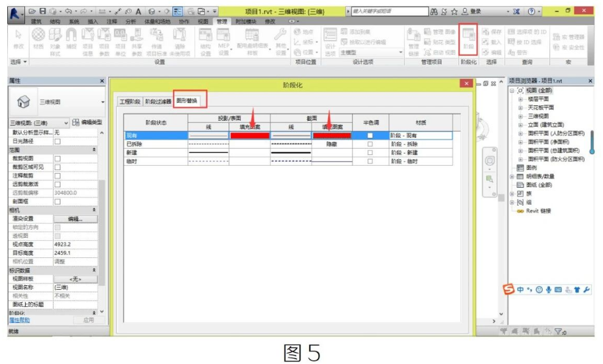Open 共享参数 (Shared Parameters)
This screenshot has width=603, height=364.
tap(137, 41)
